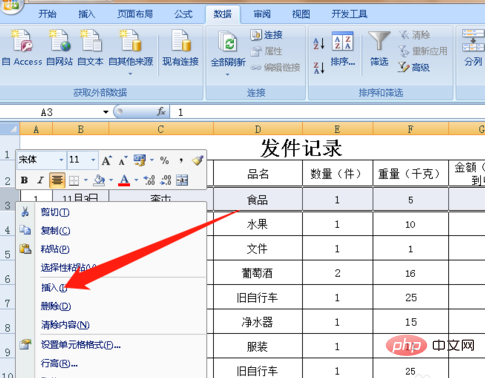Click Merge and Center in mini toolbar
This screenshot has height=378, width=485.
pos(182,180)
